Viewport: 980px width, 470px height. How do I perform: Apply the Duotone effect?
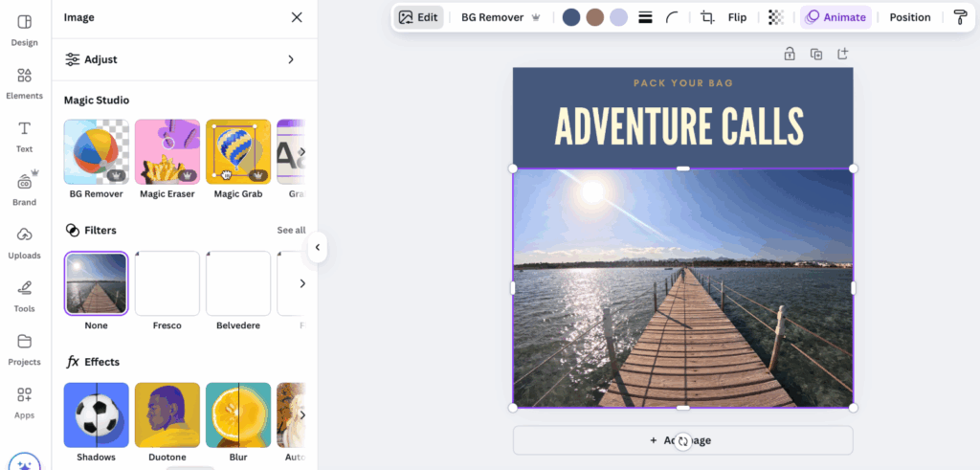pyautogui.click(x=167, y=415)
